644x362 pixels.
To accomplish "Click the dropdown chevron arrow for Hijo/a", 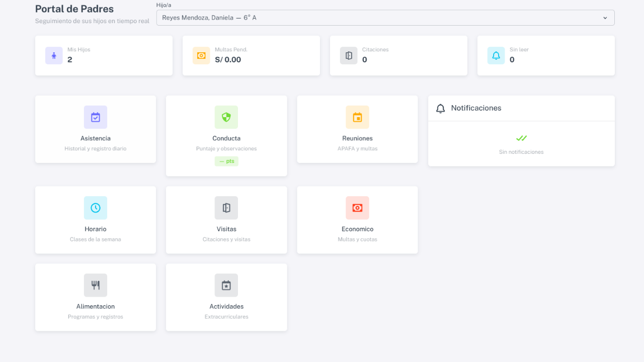I will (605, 18).
